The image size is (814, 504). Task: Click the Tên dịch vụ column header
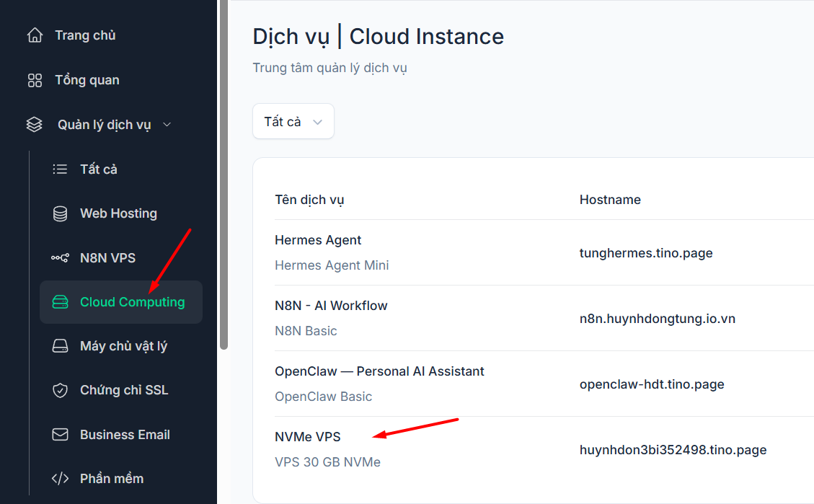309,200
